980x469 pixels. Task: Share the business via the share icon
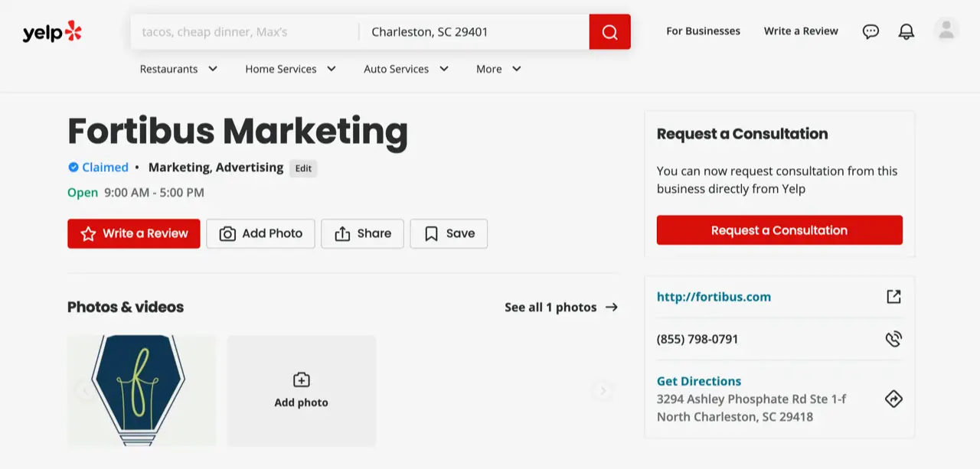pos(343,233)
